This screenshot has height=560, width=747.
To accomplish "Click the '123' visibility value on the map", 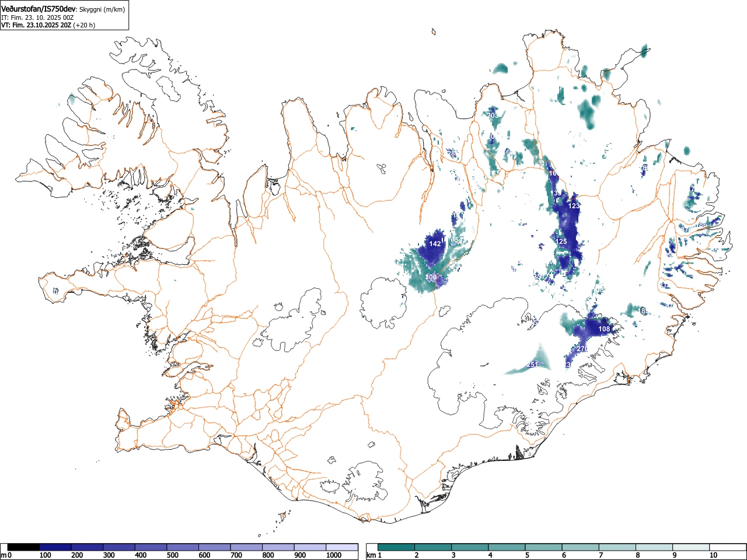I will point(574,206).
